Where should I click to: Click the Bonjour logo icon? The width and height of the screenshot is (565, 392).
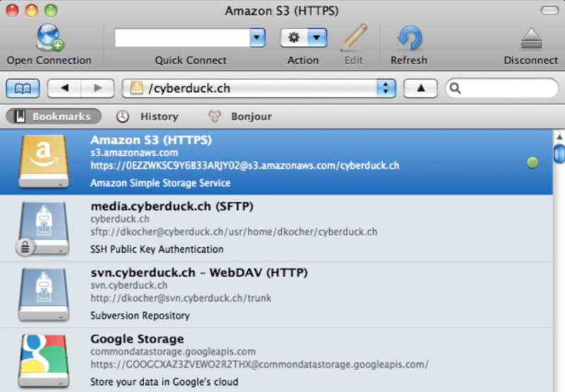[215, 117]
